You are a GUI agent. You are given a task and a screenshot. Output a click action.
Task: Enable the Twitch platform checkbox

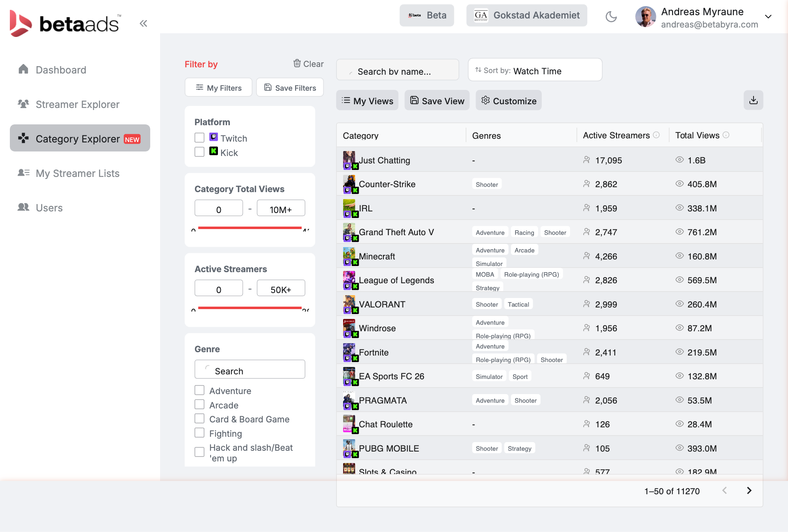click(199, 138)
